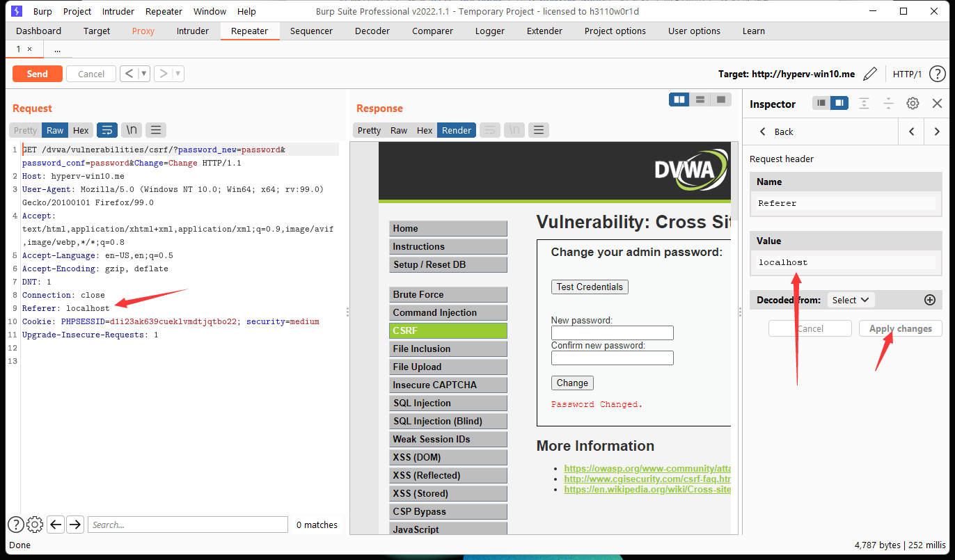
Task: Click the request Search field
Action: coord(188,525)
